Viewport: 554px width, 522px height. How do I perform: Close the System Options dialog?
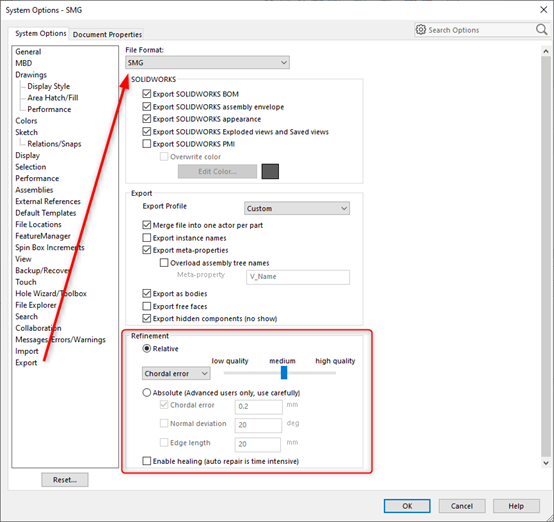[543, 10]
